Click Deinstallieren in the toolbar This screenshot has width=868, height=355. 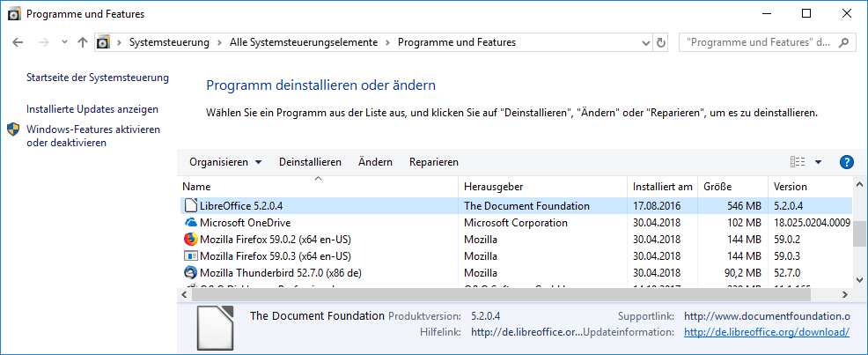coord(310,162)
